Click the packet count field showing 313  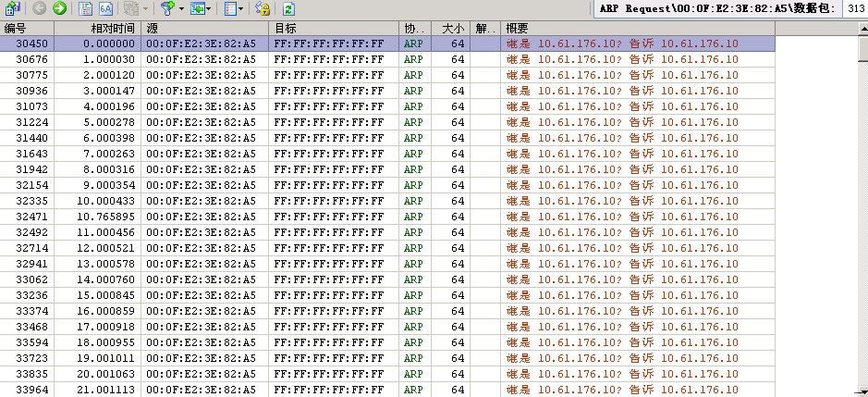[855, 9]
